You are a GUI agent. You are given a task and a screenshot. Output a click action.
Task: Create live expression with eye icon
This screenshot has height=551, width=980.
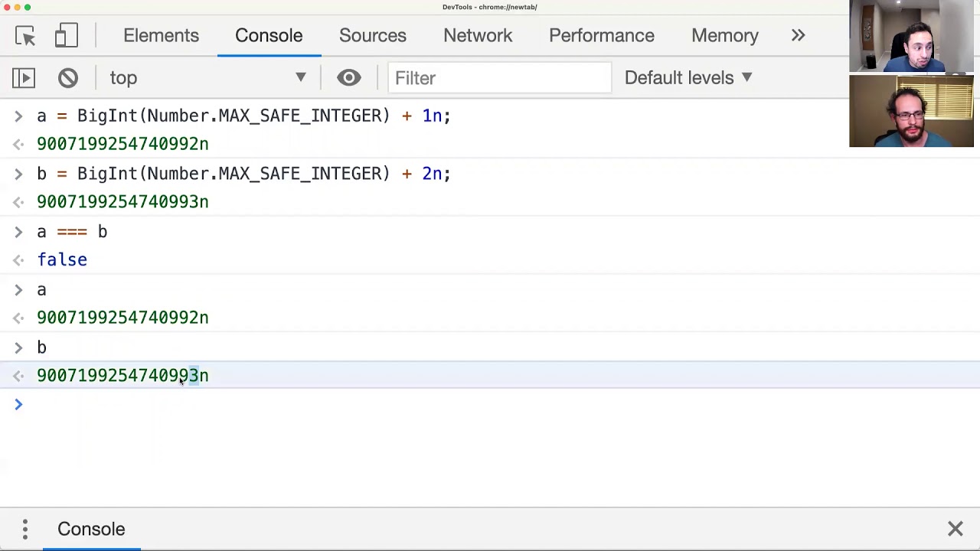click(349, 78)
